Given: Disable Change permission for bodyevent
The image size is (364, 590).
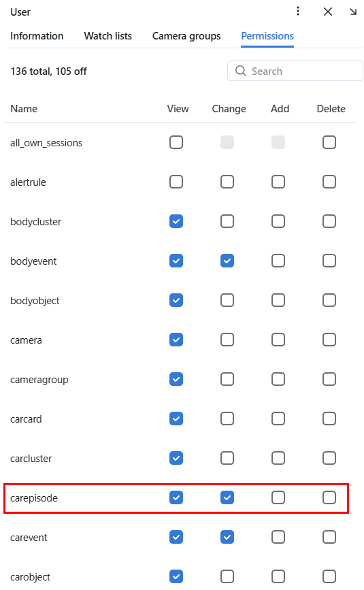Looking at the screenshot, I should [x=227, y=261].
